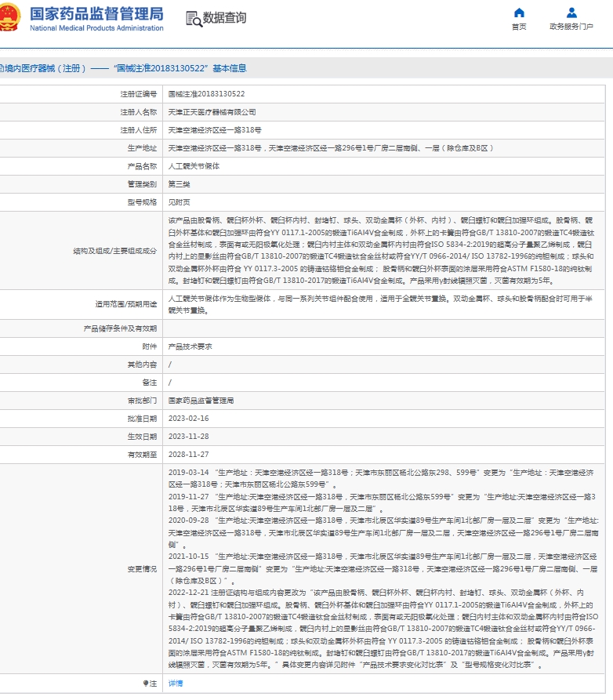613x700 pixels.
Task: Click the 首页 text link
Action: click(x=519, y=27)
